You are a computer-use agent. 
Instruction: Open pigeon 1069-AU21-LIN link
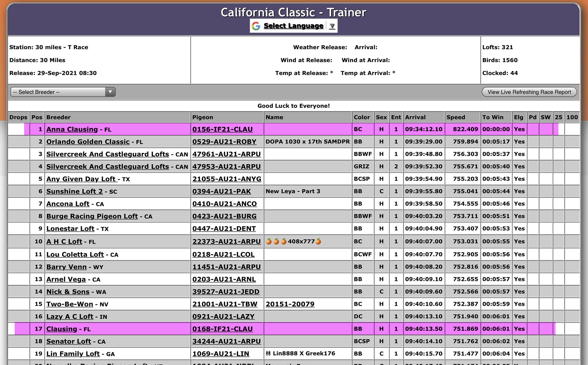coord(220,354)
